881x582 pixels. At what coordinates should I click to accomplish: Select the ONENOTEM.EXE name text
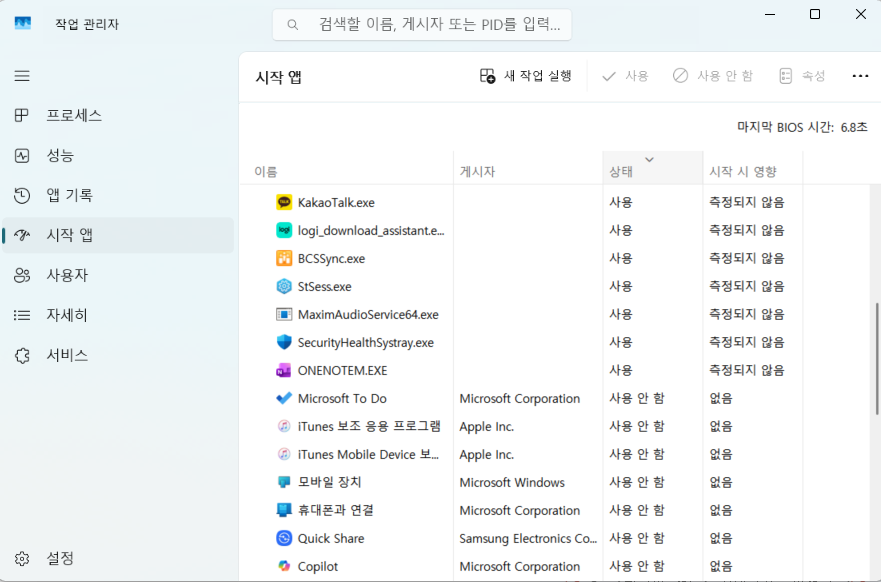click(x=343, y=371)
